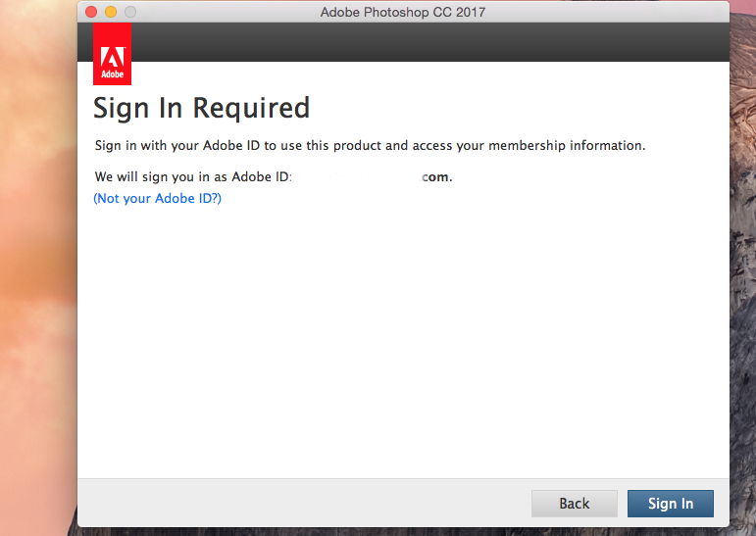This screenshot has height=536, width=756.
Task: Click the gray zoom window button
Action: pos(130,12)
